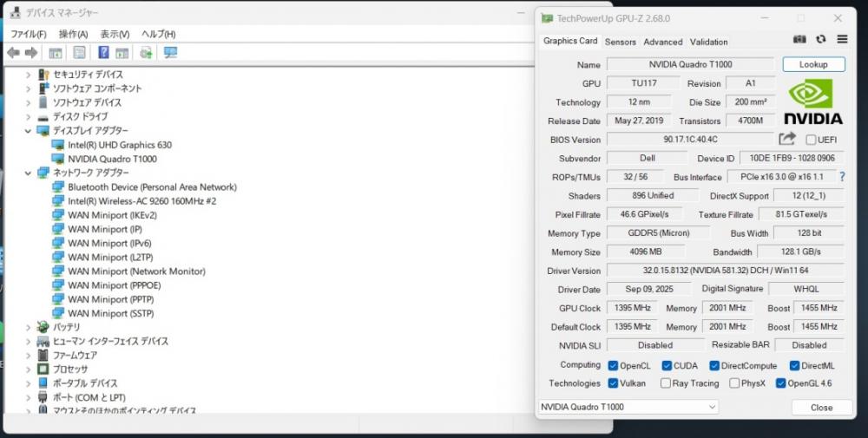The image size is (868, 438).
Task: Toggle the OpenCL checkbox
Action: (613, 365)
